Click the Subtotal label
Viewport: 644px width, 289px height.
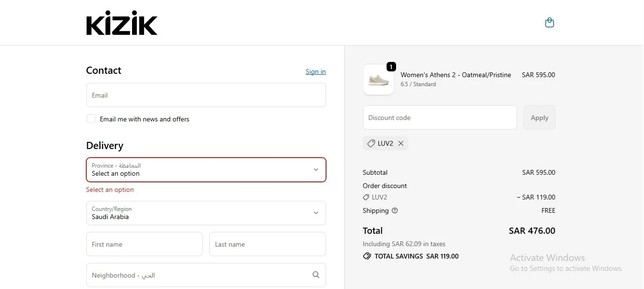click(x=375, y=172)
